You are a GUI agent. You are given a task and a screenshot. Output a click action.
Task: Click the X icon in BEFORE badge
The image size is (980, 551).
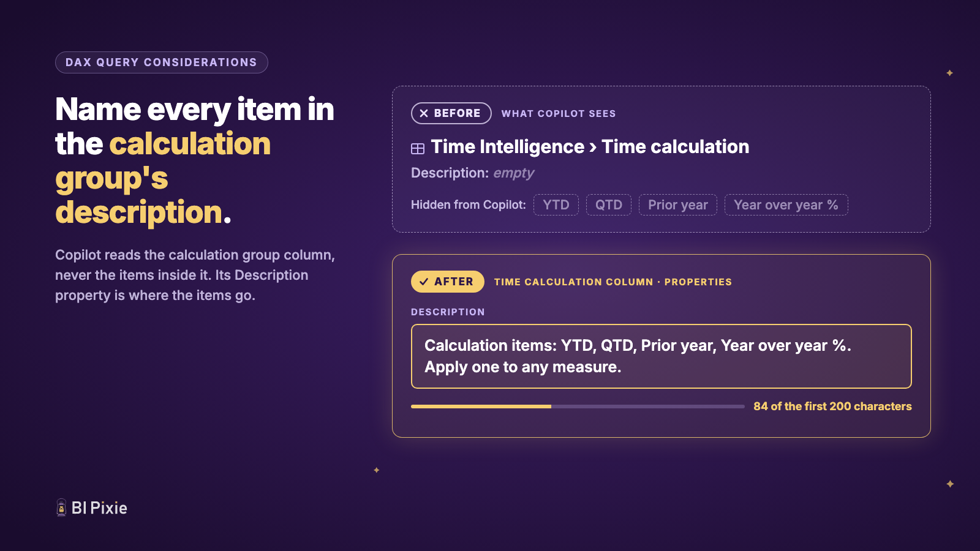[424, 113]
